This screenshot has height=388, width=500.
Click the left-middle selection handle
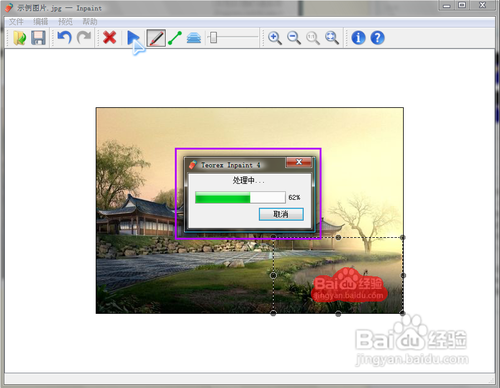point(273,275)
